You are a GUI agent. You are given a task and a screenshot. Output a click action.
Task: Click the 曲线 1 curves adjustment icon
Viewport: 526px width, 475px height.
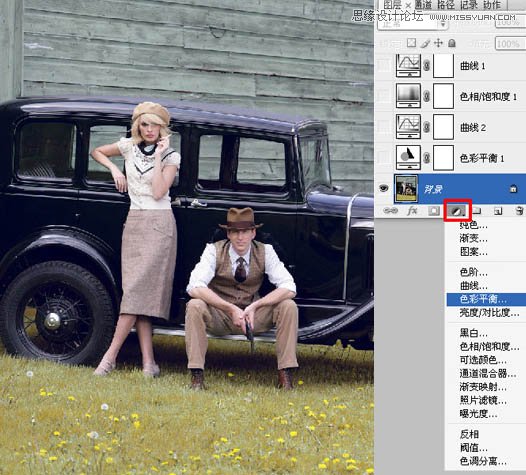click(408, 65)
